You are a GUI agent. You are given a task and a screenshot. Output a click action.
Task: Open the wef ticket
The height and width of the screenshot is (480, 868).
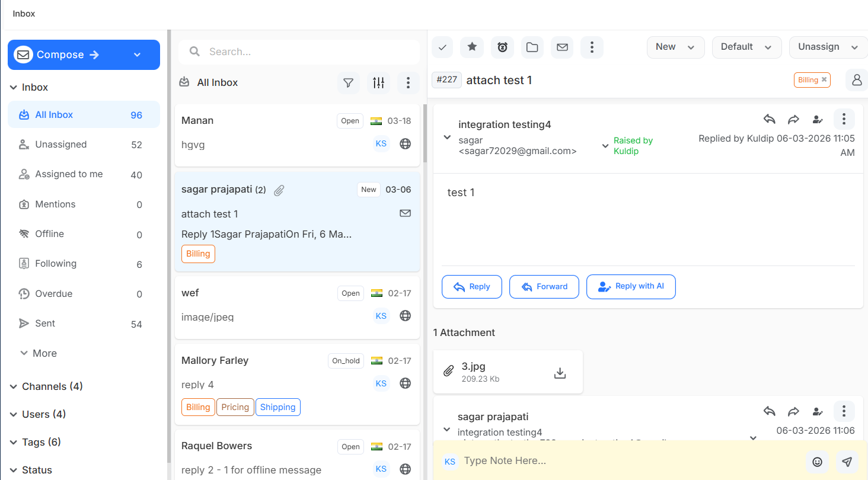tap(297, 307)
